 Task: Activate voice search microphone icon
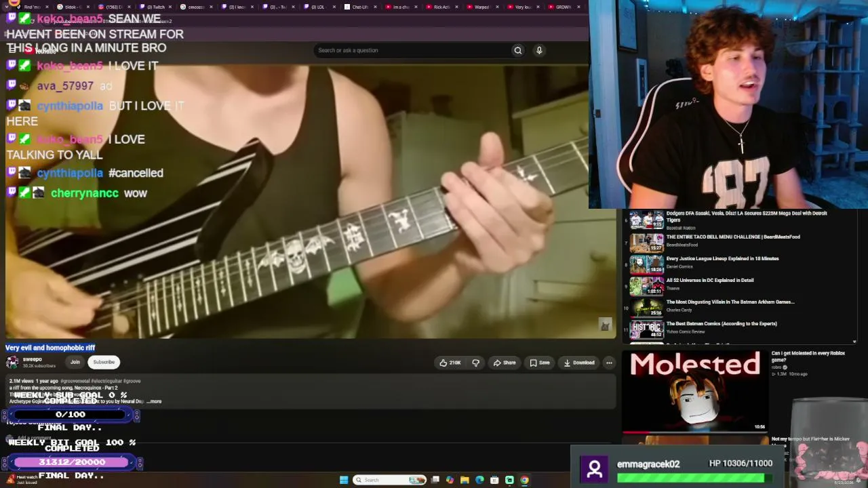(539, 50)
